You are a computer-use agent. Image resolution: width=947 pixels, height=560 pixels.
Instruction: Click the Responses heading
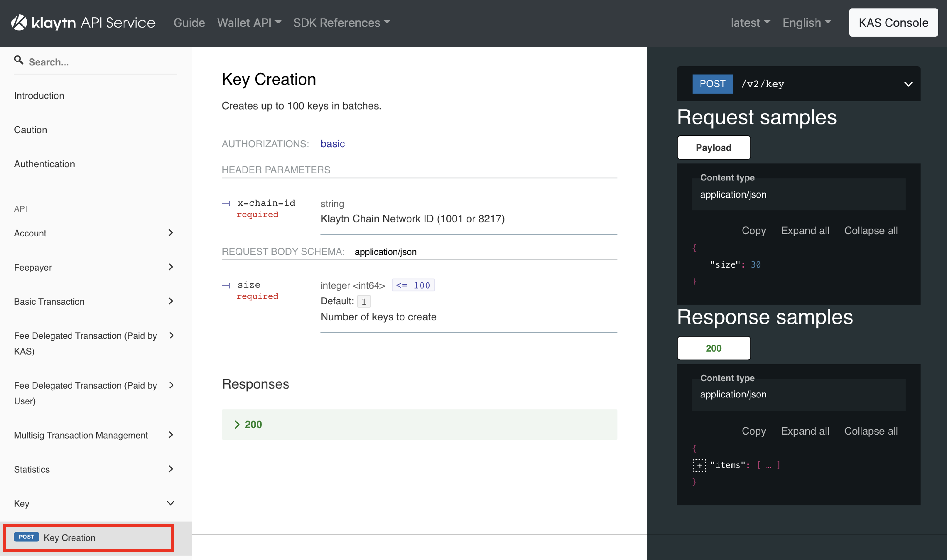pos(255,384)
